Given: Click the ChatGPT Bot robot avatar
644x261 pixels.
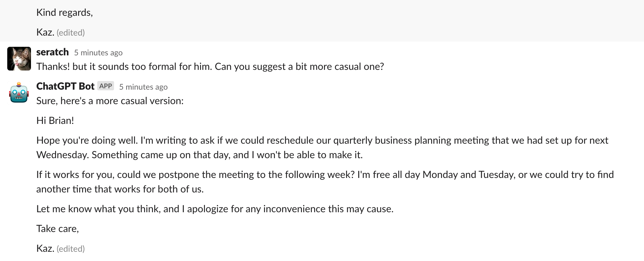Looking at the screenshot, I should coord(19,93).
